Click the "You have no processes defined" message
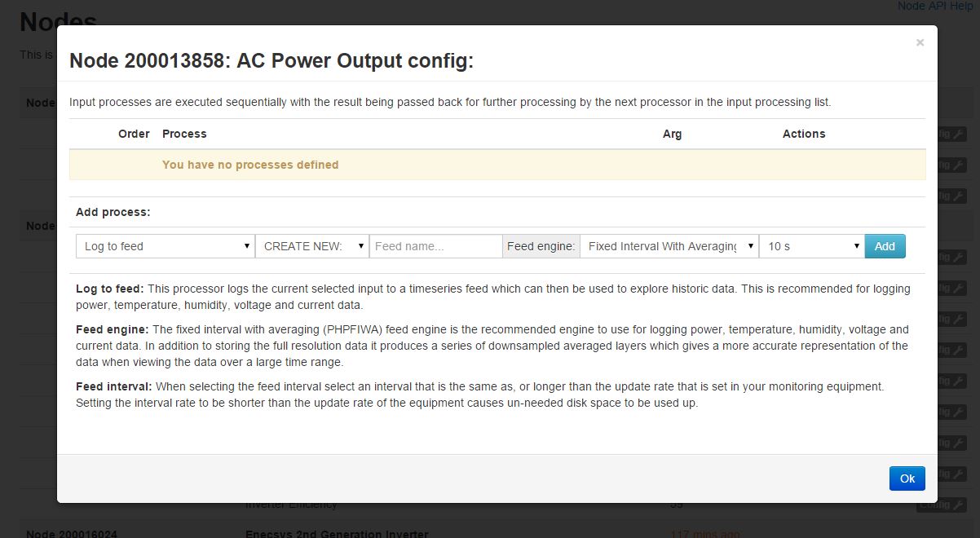Screen dimensions: 980x538 tap(250, 165)
